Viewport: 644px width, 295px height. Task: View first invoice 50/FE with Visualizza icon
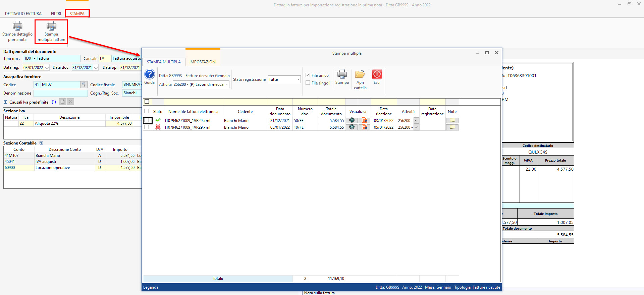[x=352, y=120]
